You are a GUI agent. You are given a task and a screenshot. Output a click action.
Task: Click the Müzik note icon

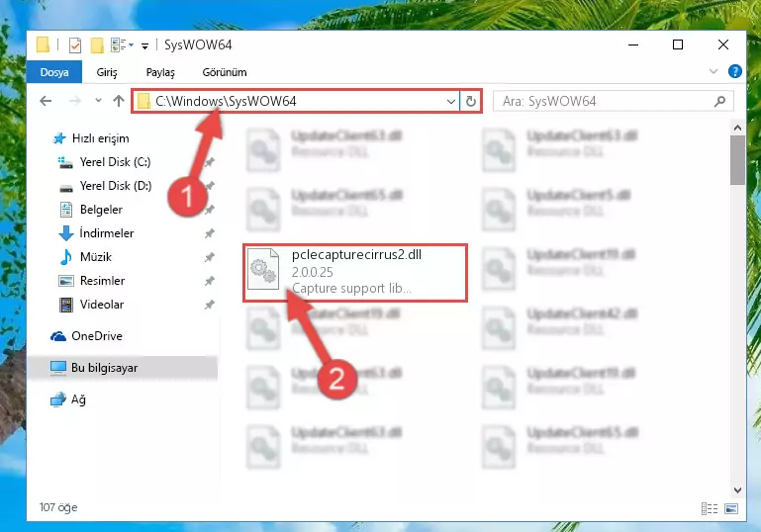click(66, 257)
